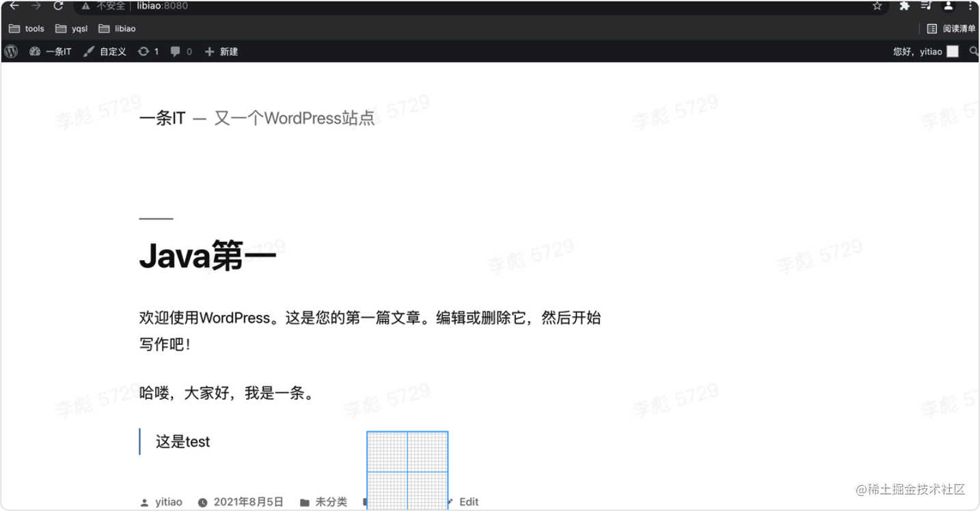Open the media control playlist icon

[926, 6]
